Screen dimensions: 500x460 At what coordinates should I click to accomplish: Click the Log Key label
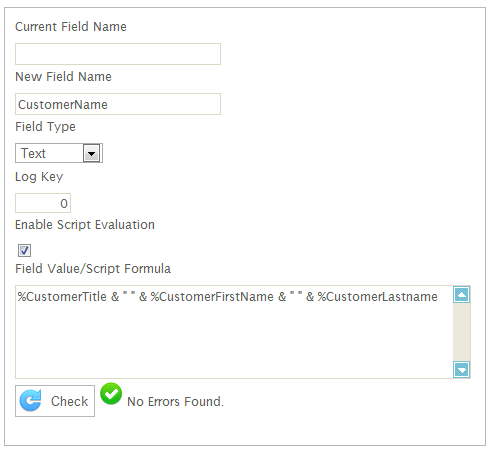[x=39, y=177]
